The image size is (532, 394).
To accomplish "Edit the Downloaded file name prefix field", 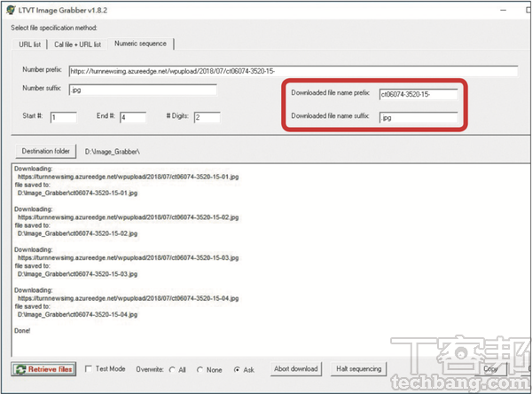I will pyautogui.click(x=419, y=94).
